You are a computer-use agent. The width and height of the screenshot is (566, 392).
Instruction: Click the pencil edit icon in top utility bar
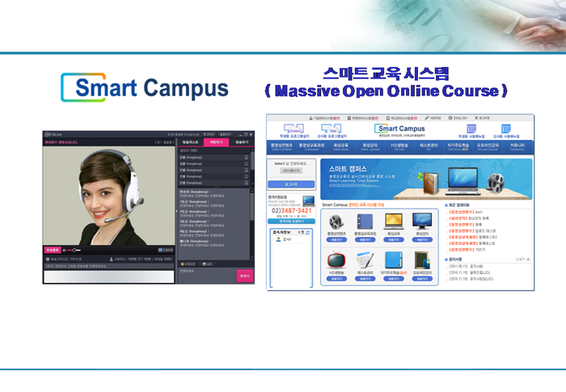pyautogui.click(x=427, y=118)
